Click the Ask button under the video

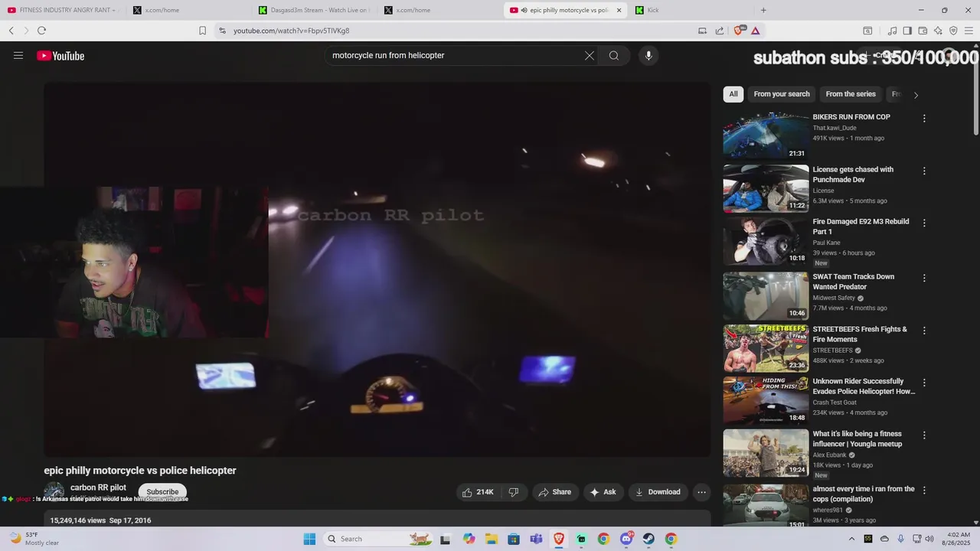[603, 492]
